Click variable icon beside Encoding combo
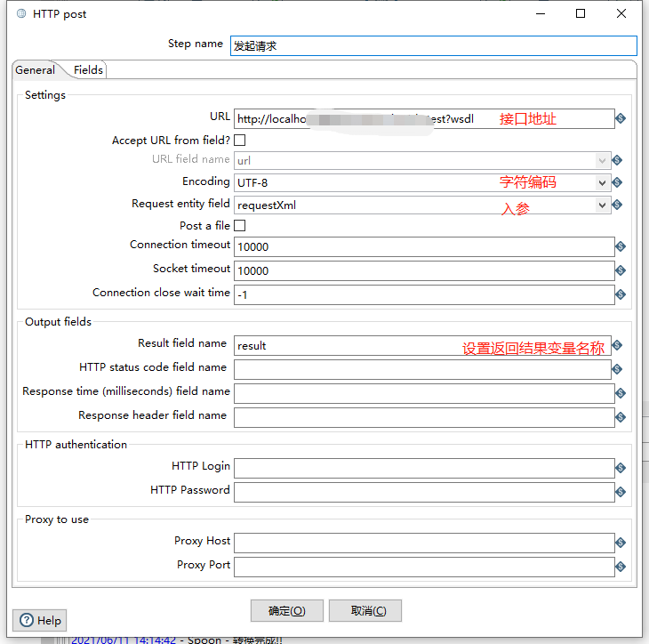This screenshot has height=644, width=649. [617, 182]
